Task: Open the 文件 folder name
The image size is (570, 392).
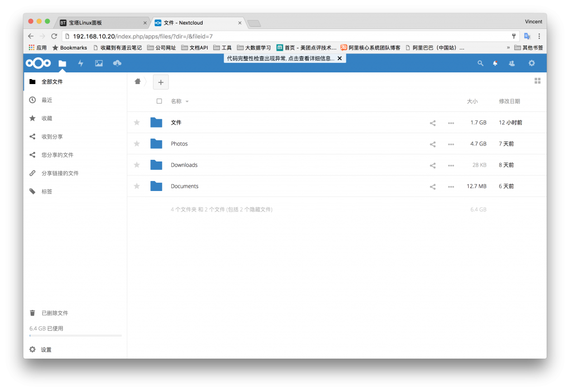Action: [176, 122]
